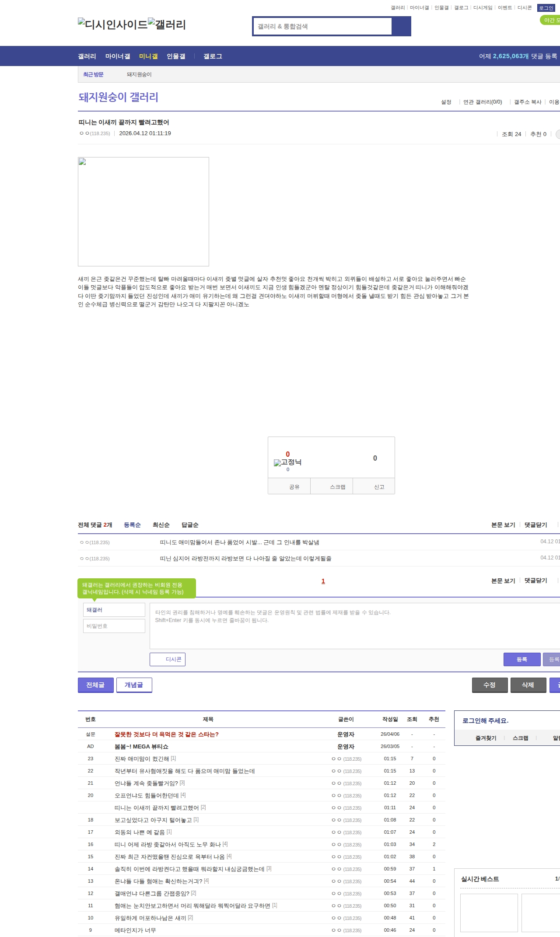
Task: Open 연관 갤러리(0/0)
Action: pyautogui.click(x=483, y=102)
